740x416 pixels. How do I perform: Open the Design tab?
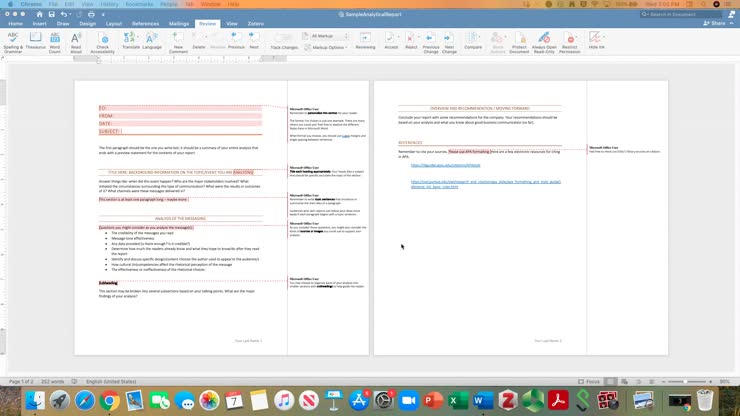click(87, 24)
